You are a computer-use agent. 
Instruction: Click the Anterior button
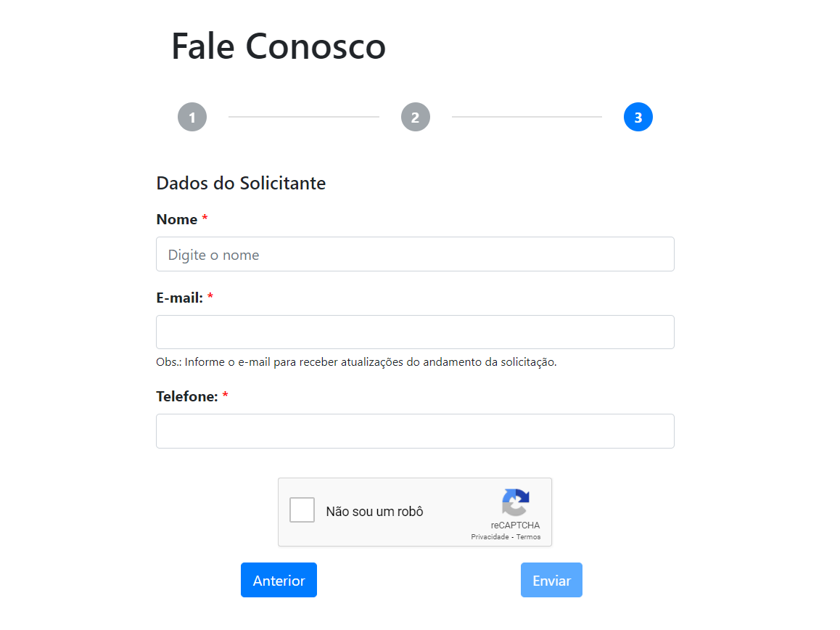coord(279,580)
